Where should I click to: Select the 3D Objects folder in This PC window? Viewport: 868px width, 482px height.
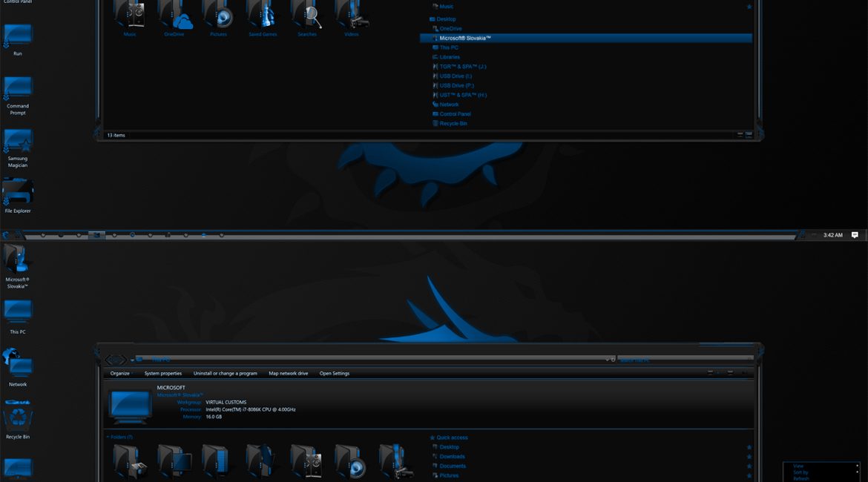point(130,460)
